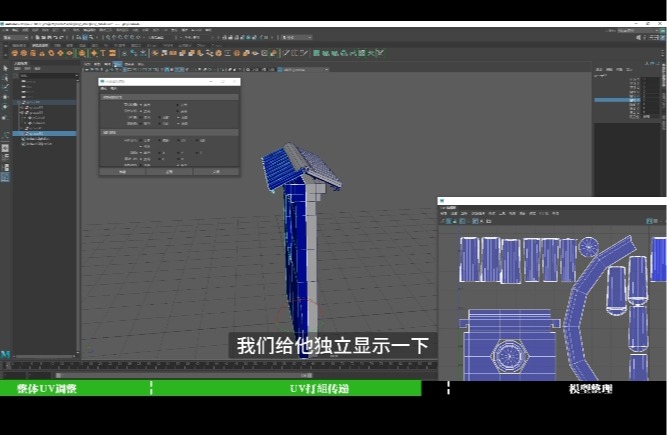Click the Outliner vertical scrollbar

[x=77, y=215]
